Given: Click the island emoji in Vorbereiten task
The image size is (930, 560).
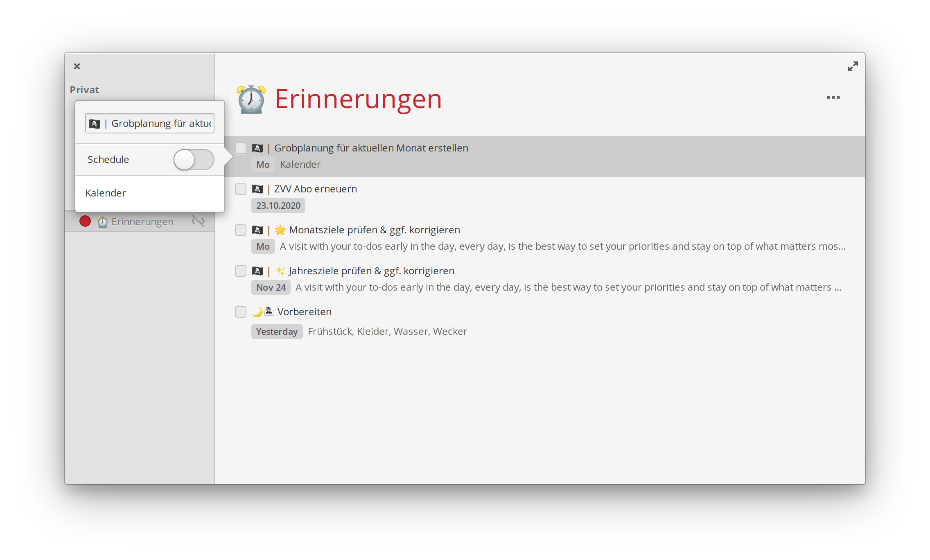Looking at the screenshot, I should click(269, 311).
